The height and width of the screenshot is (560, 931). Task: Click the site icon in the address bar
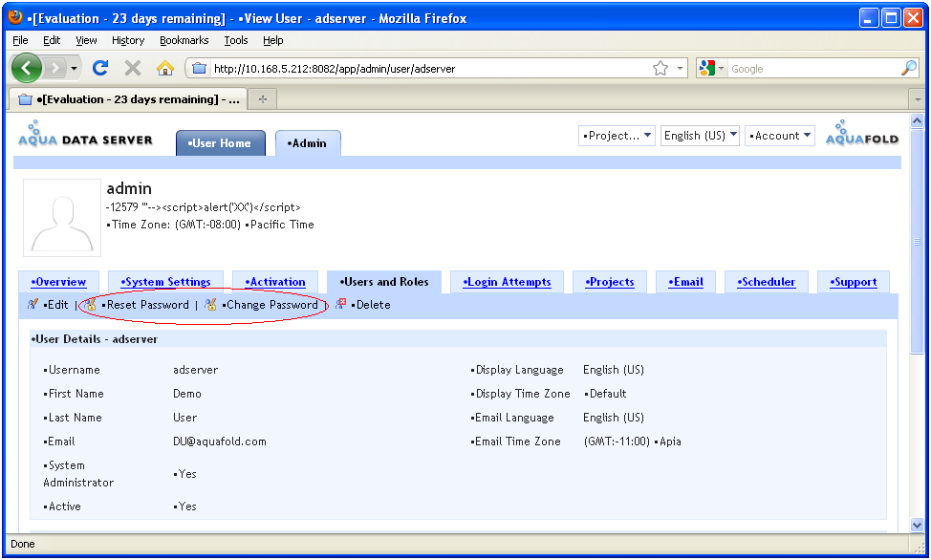[x=200, y=68]
